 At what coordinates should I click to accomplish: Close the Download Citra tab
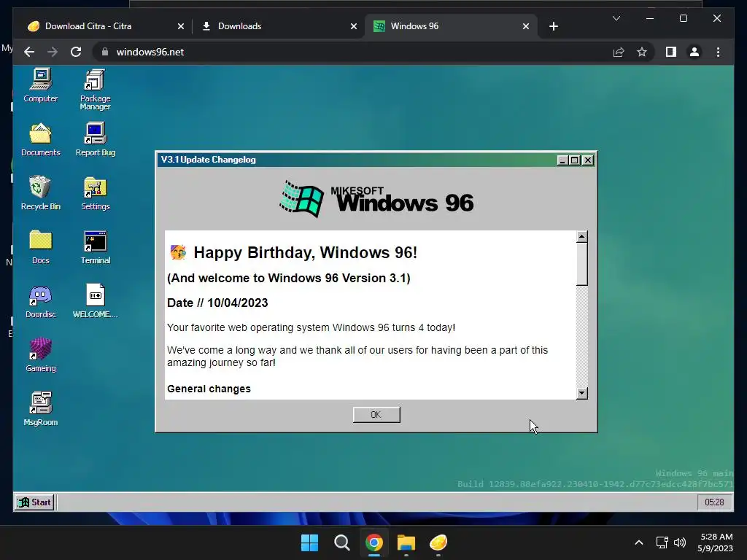181,26
